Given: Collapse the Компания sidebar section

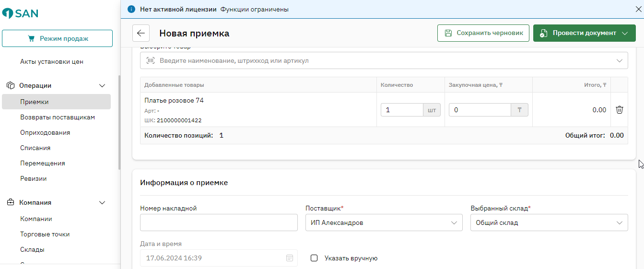Looking at the screenshot, I should pyautogui.click(x=102, y=202).
